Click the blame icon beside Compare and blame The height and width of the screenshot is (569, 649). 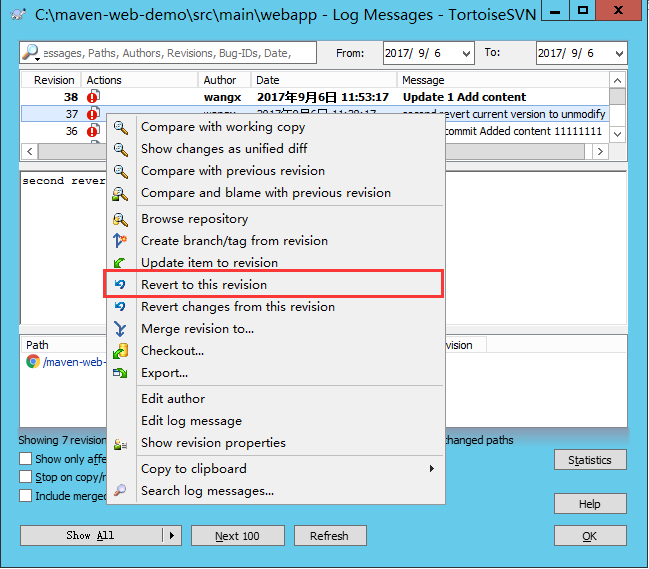tap(120, 194)
